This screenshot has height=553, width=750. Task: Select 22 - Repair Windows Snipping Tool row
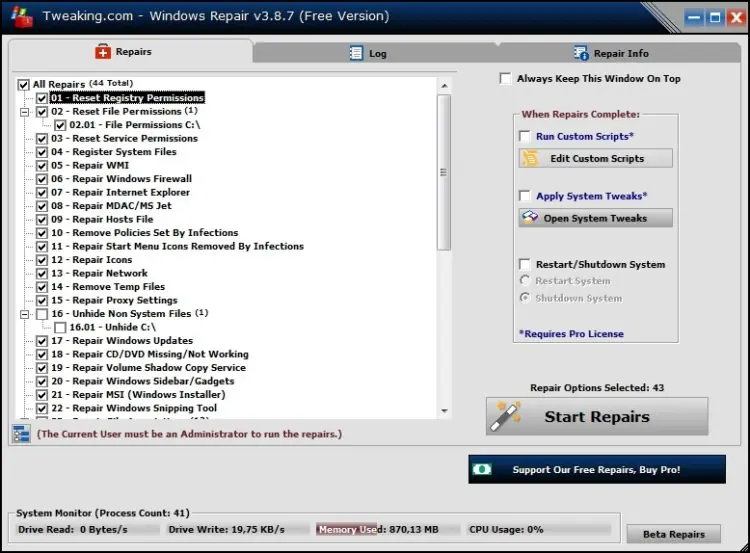tap(134, 408)
